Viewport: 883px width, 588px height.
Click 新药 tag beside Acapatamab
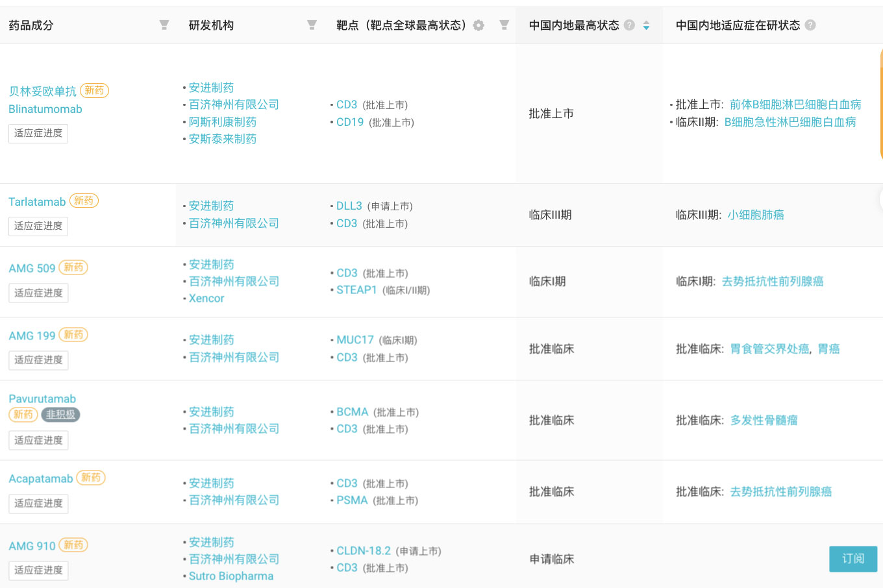click(91, 478)
